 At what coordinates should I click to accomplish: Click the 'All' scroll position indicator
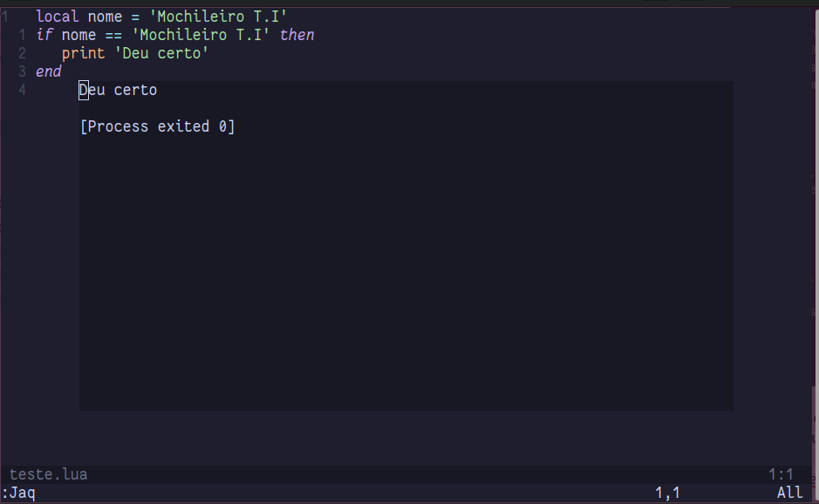click(x=789, y=493)
